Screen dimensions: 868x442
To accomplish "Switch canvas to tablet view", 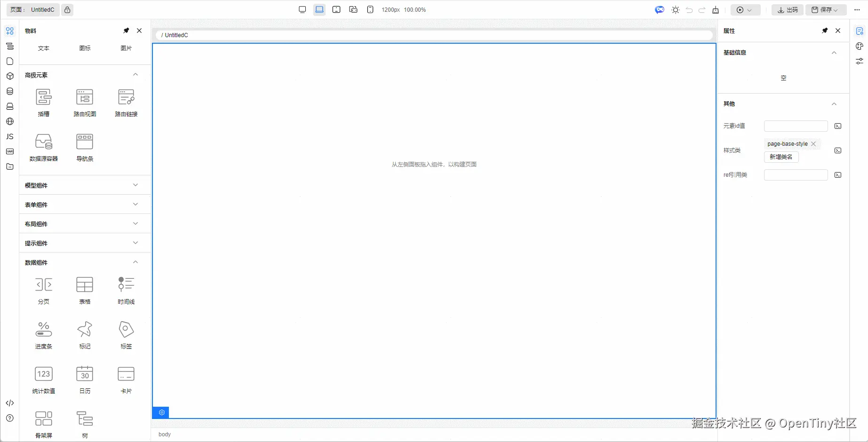I will 336,10.
